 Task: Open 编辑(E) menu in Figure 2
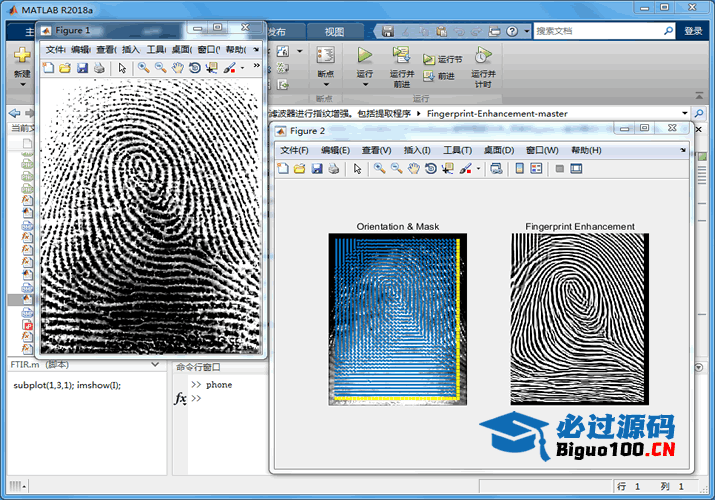pyautogui.click(x=335, y=150)
